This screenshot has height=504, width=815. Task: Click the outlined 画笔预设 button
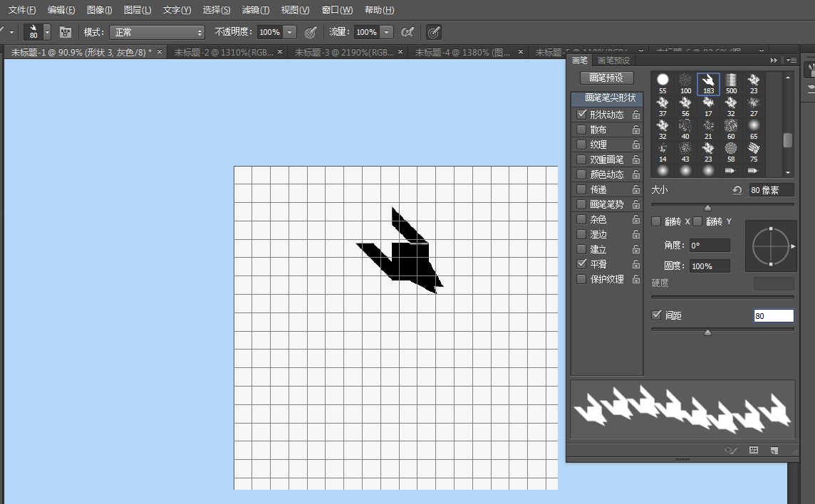[606, 78]
